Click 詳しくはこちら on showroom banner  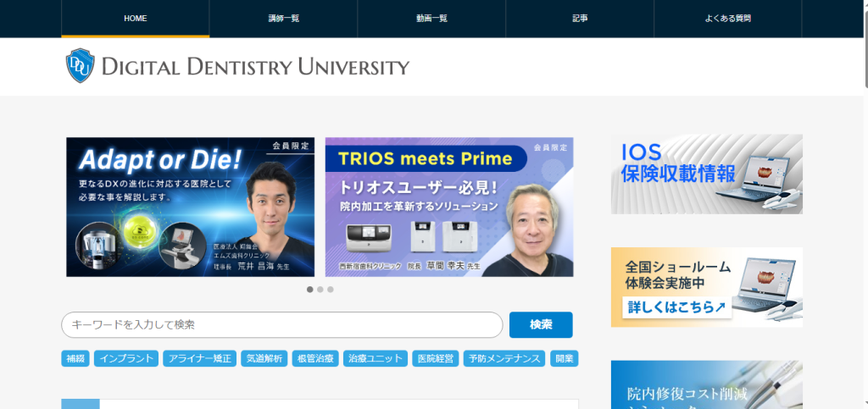coord(676,307)
